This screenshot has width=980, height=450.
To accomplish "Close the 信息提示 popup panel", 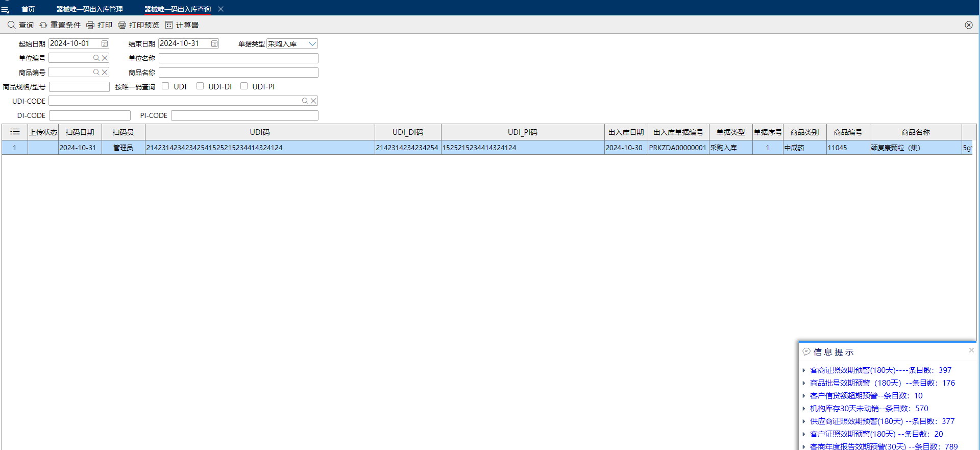I will 971,350.
